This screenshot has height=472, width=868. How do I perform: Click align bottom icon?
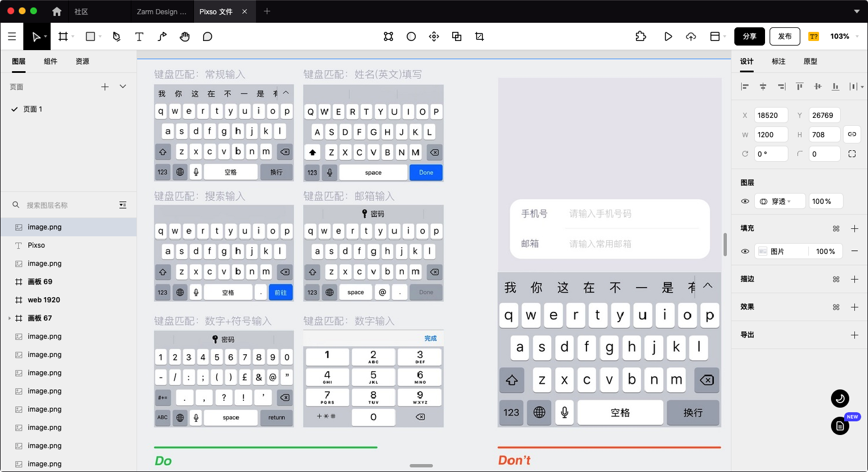point(836,87)
